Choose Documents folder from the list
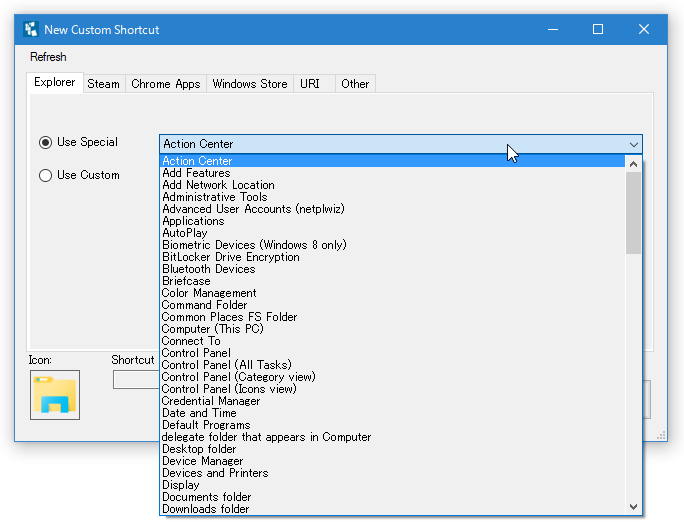Image resolution: width=684 pixels, height=530 pixels. click(393, 497)
